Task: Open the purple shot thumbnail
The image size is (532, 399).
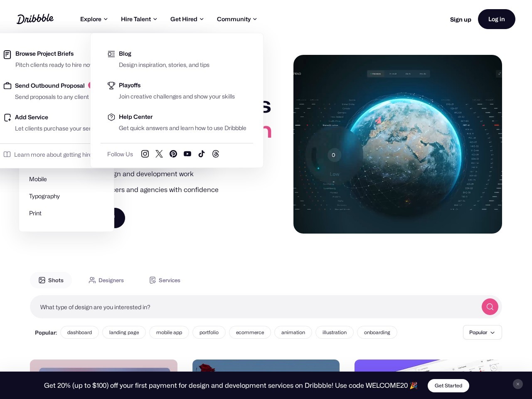Action: click(428, 365)
